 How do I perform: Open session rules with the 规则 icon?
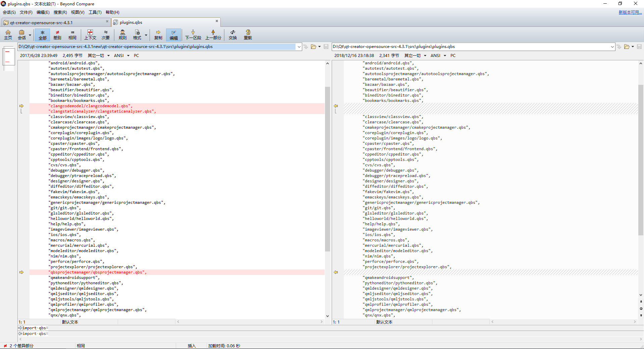click(x=122, y=35)
